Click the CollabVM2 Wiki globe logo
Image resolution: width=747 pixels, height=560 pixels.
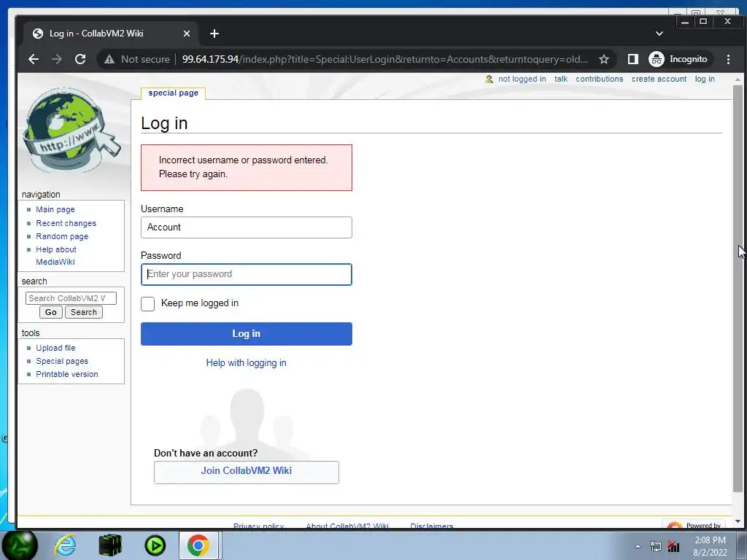click(x=71, y=130)
